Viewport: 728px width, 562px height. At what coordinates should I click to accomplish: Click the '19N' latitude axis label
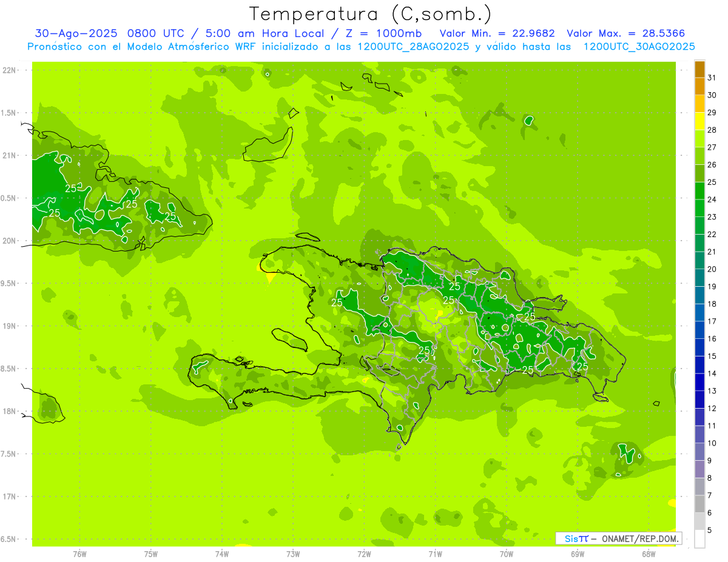pyautogui.click(x=10, y=326)
